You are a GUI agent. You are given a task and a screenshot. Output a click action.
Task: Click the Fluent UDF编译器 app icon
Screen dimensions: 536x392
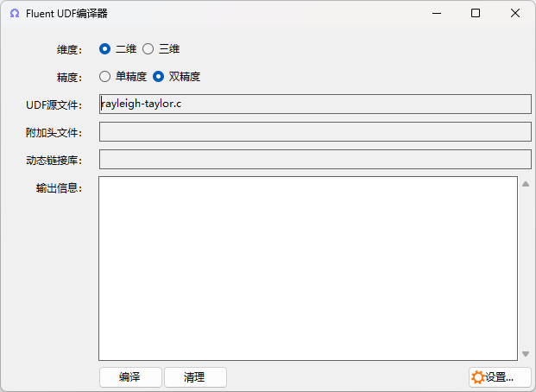(x=15, y=13)
